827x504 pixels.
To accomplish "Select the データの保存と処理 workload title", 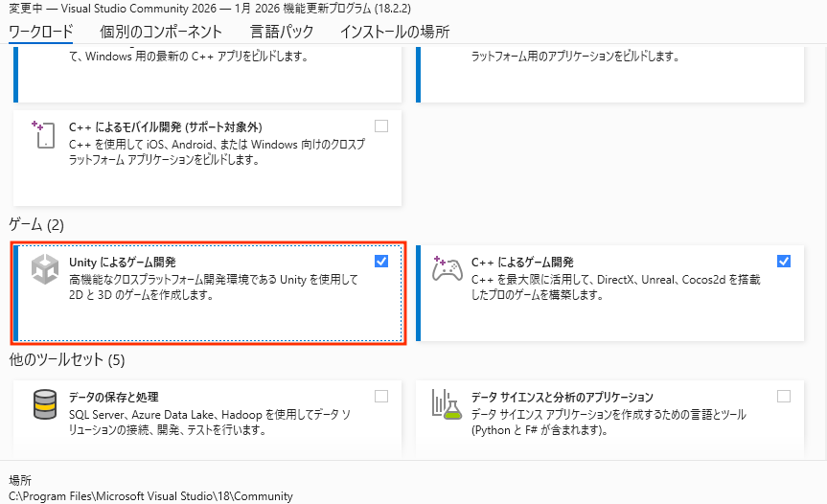I will [x=114, y=397].
